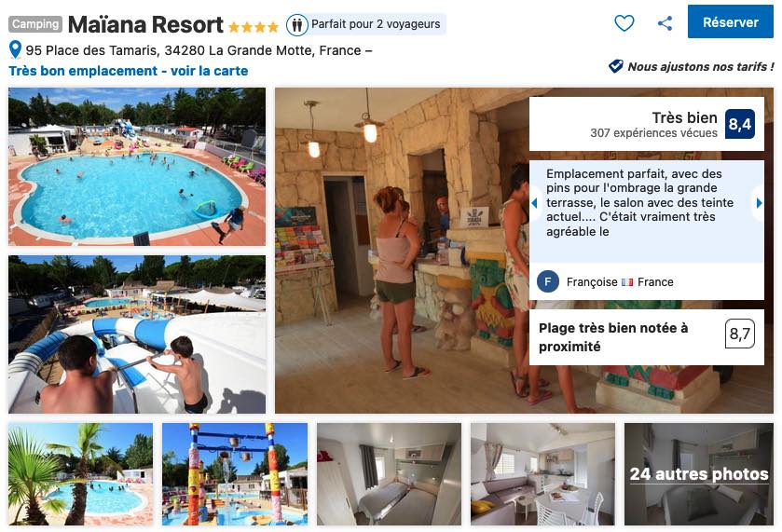The height and width of the screenshot is (532, 782).
Task: Click the 8,7 beach rating badge
Action: 740,334
